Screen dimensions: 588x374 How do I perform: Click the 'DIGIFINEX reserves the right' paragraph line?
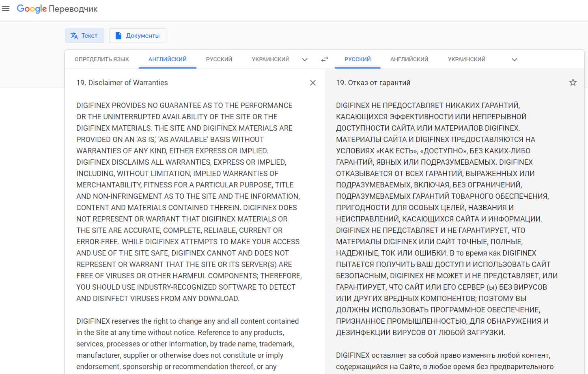coord(187,321)
